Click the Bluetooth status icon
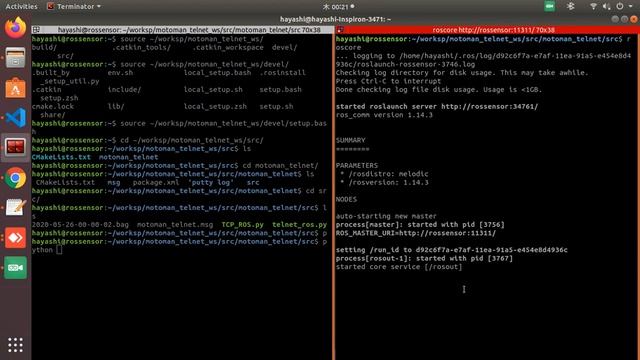Image resolution: width=640 pixels, height=360 pixels. pyautogui.click(x=571, y=6)
